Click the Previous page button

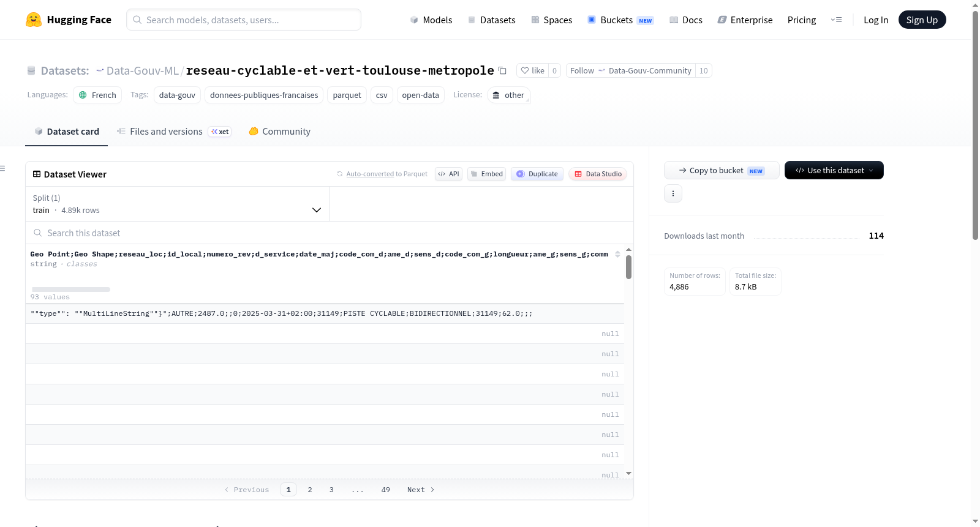click(x=247, y=490)
